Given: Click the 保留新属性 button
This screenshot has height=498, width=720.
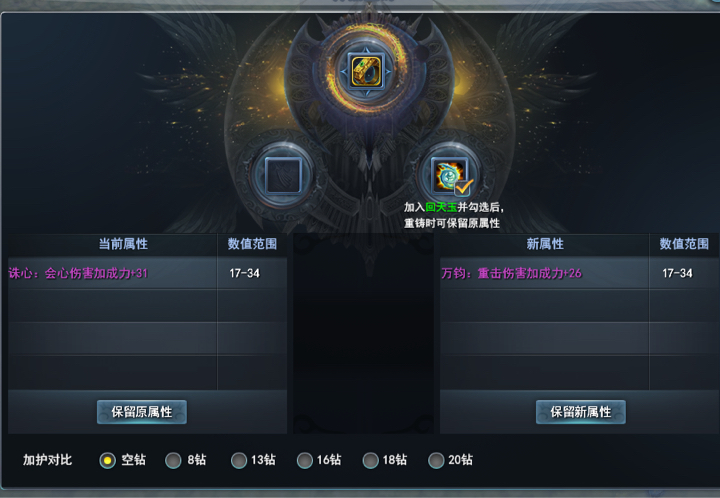Looking at the screenshot, I should (x=581, y=412).
